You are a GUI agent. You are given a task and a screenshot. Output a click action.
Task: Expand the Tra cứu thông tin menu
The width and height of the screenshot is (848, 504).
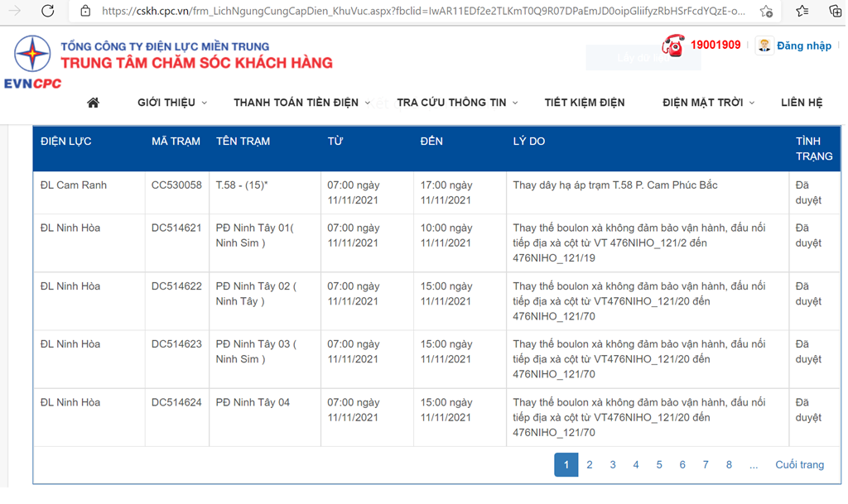(457, 103)
